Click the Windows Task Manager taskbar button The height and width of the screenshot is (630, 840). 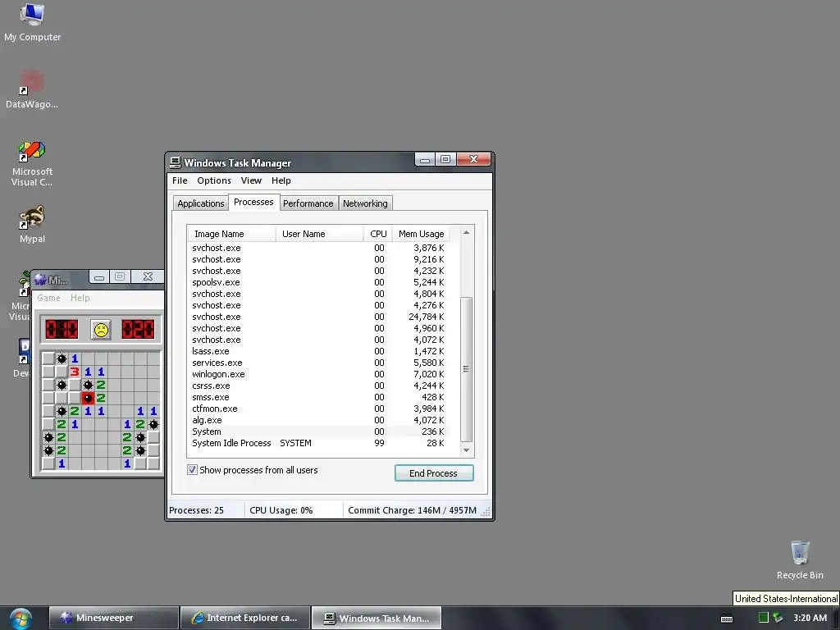(377, 619)
